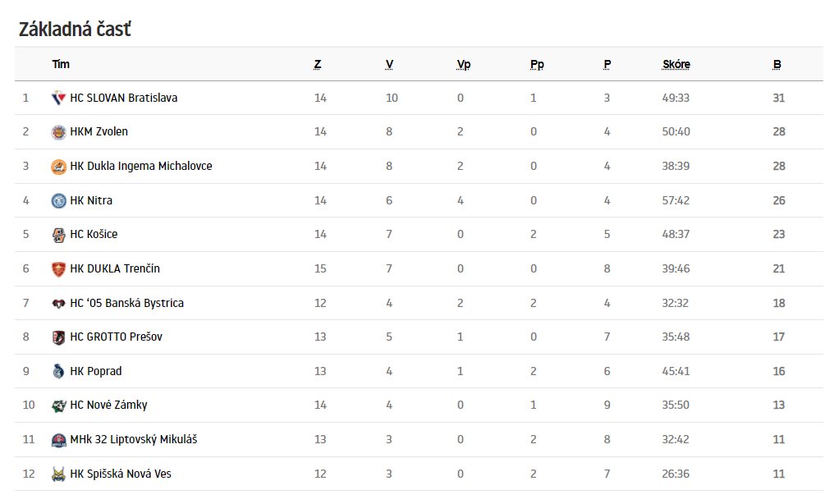Click the HKM Zvolen team logo
This screenshot has height=504, width=825.
58,132
